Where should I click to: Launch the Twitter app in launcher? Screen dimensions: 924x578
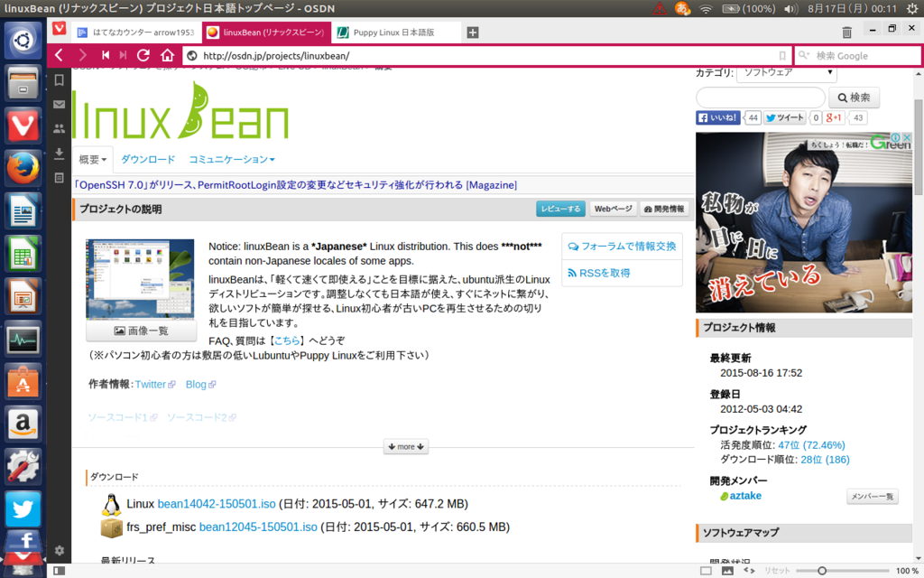click(x=23, y=509)
